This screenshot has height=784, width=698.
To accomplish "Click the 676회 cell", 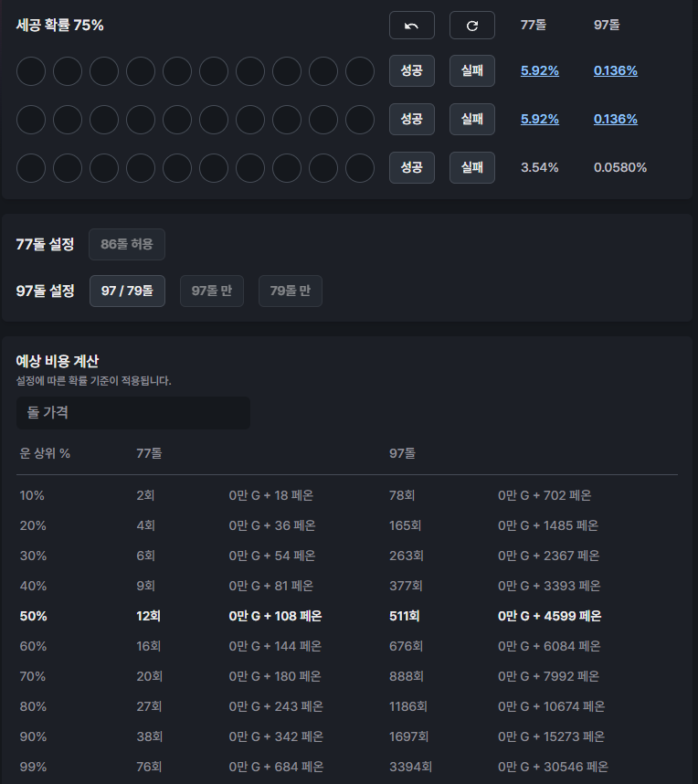I will click(406, 646).
